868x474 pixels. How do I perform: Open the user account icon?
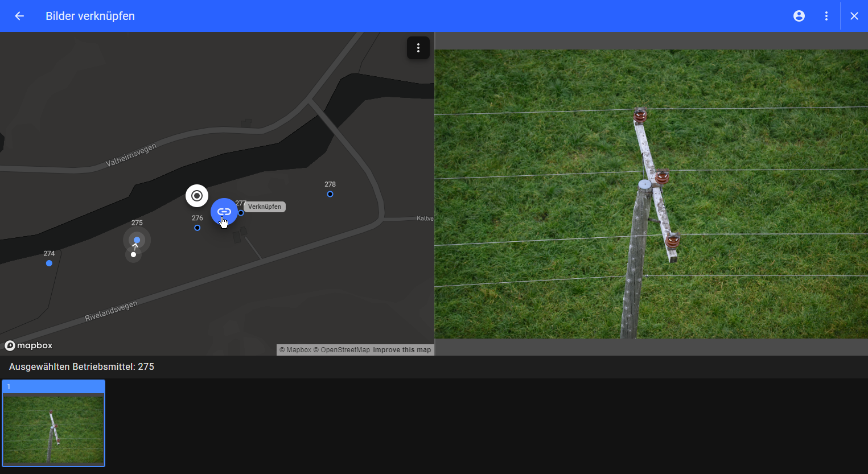point(799,16)
